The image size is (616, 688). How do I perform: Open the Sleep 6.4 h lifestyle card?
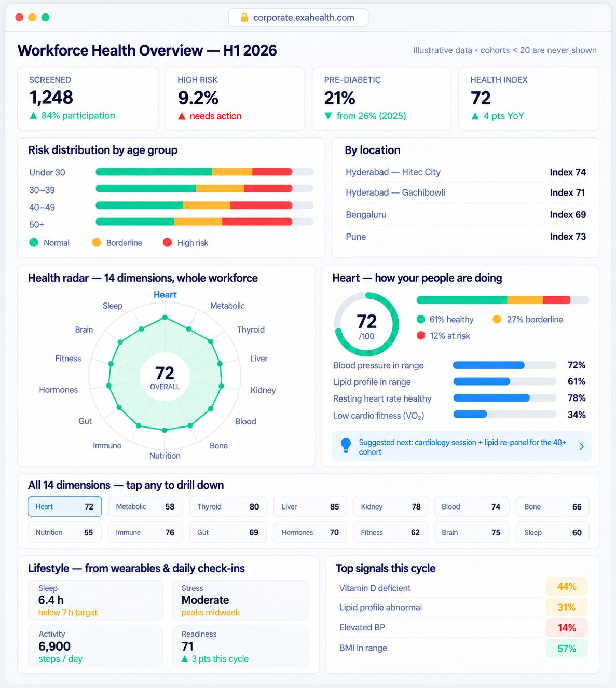[x=95, y=600]
